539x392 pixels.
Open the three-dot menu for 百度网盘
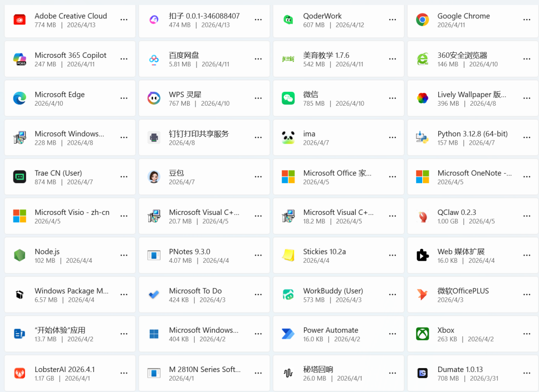(x=258, y=59)
